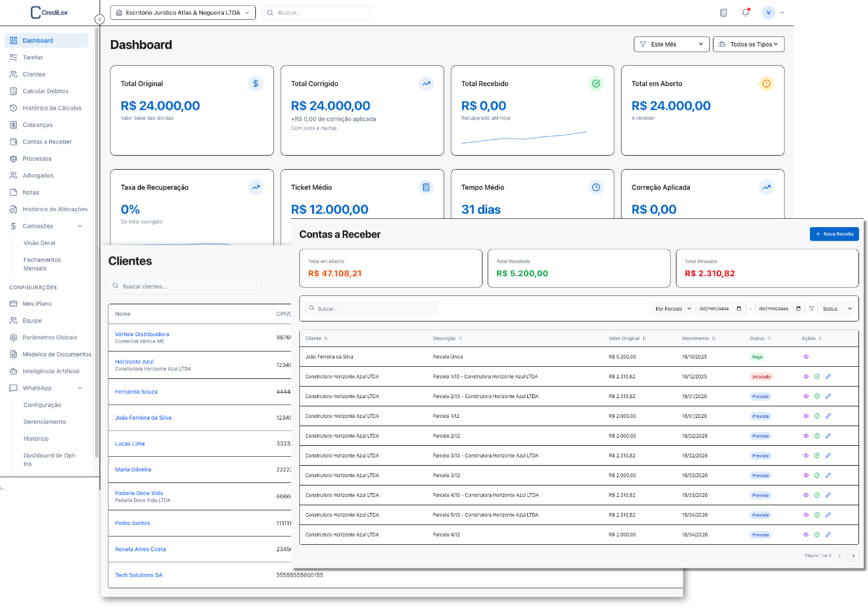The width and height of the screenshot is (868, 608).
Task: Edit the Atrasado parcela using the pencil icon
Action: coord(828,376)
